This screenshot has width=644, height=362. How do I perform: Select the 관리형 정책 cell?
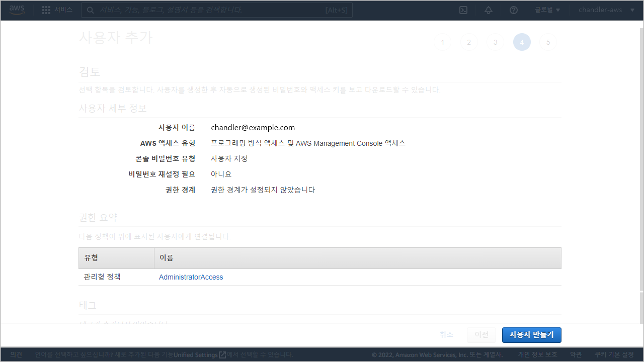(103, 277)
